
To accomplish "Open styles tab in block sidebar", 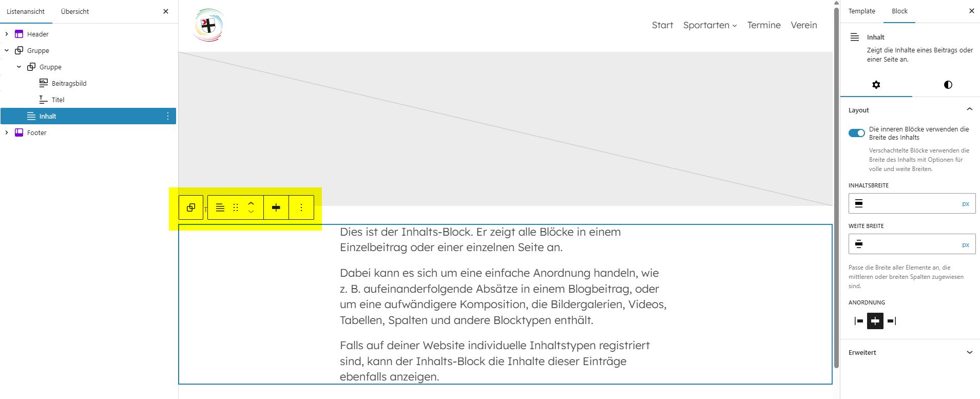I will (x=948, y=85).
